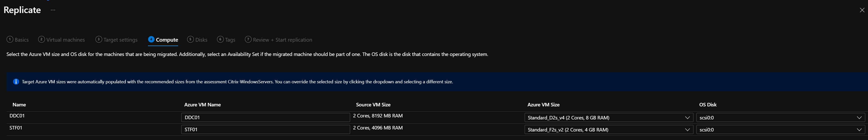868x140 pixels.
Task: Click step 1 circle icon for Basics
Action: point(10,39)
